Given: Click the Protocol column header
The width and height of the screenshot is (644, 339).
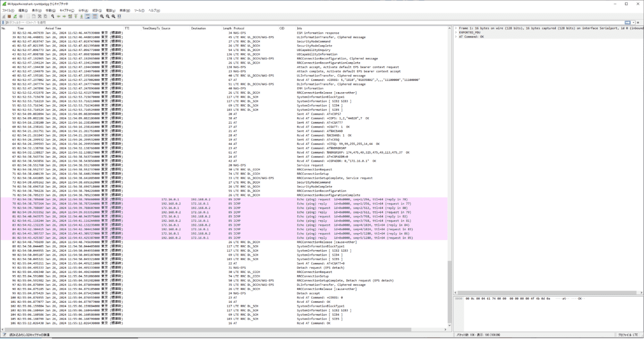Looking at the screenshot, I should click(239, 28).
